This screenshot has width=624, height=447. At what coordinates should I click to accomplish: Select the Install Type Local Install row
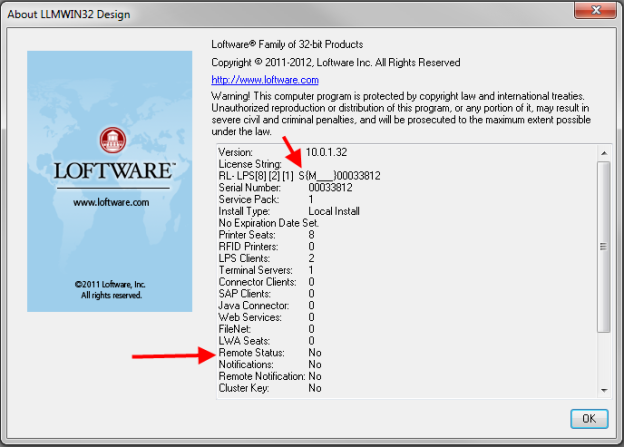pyautogui.click(x=289, y=211)
